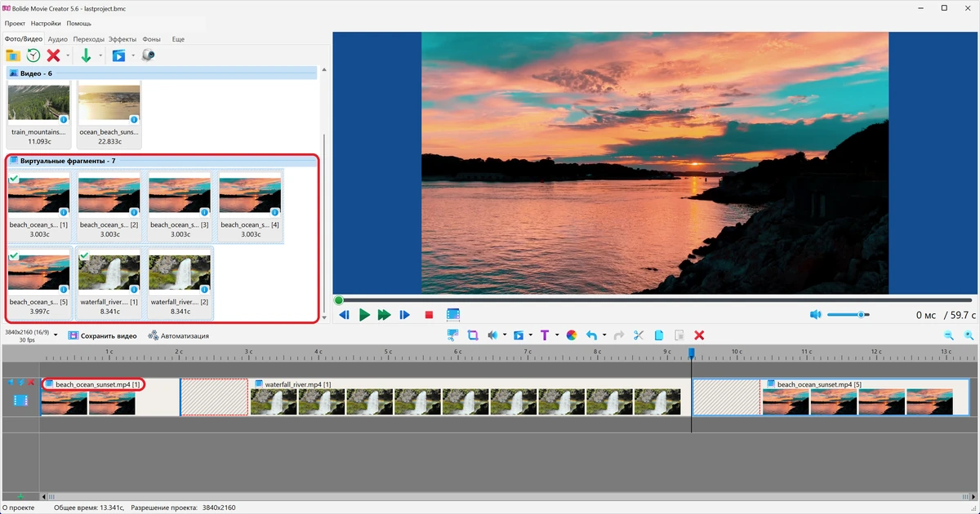980x514 pixels.
Task: Mute the preview volume speaker icon
Action: pyautogui.click(x=815, y=315)
